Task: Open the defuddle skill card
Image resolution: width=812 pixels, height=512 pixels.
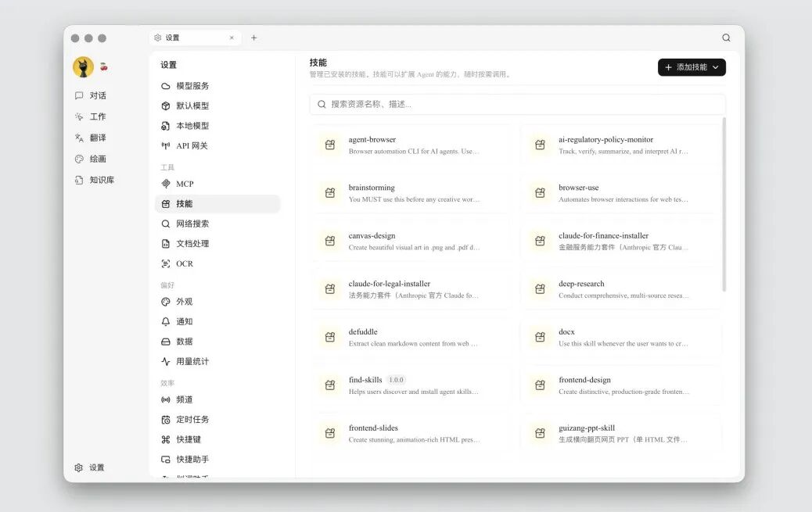Action: tap(410, 338)
